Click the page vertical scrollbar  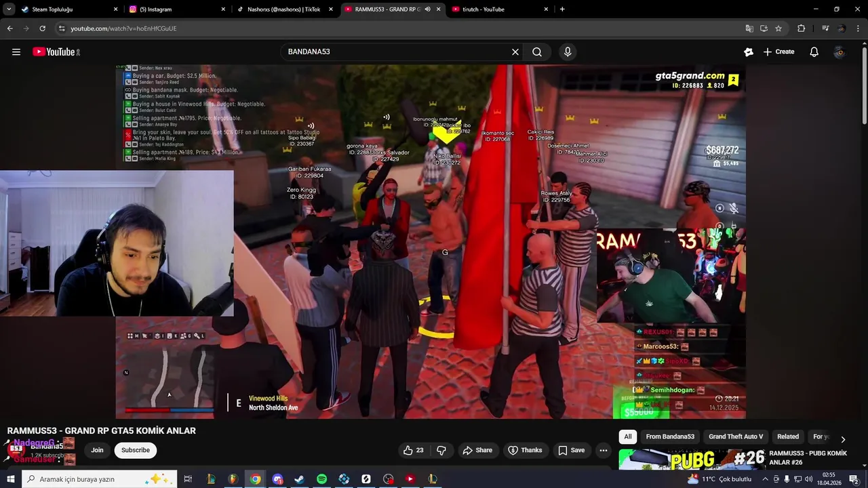[864, 85]
